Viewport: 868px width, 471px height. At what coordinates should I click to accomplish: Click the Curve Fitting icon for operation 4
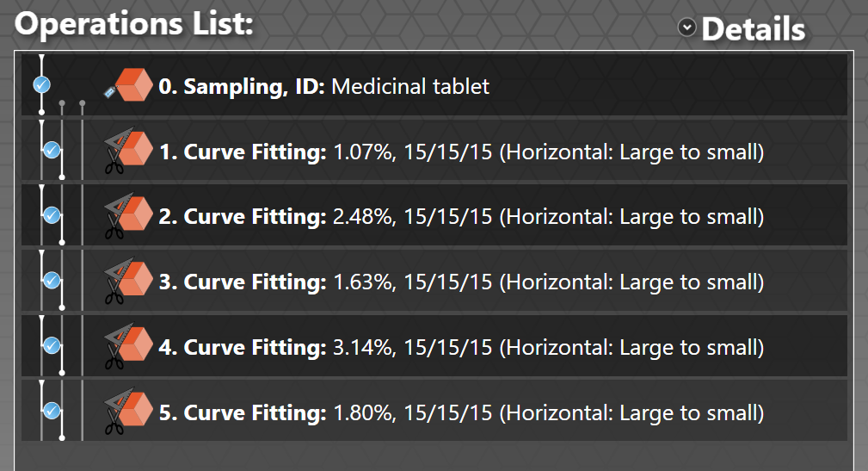[128, 346]
